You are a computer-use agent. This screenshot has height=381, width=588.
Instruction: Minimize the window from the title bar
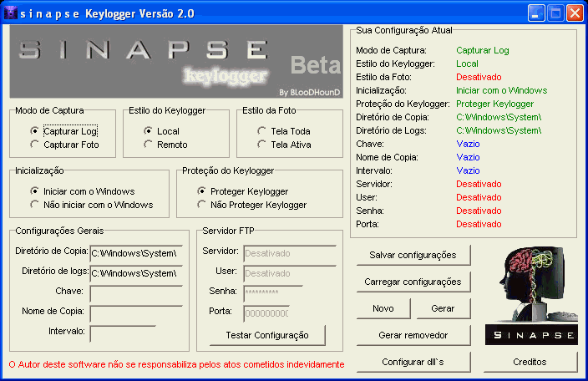point(536,13)
